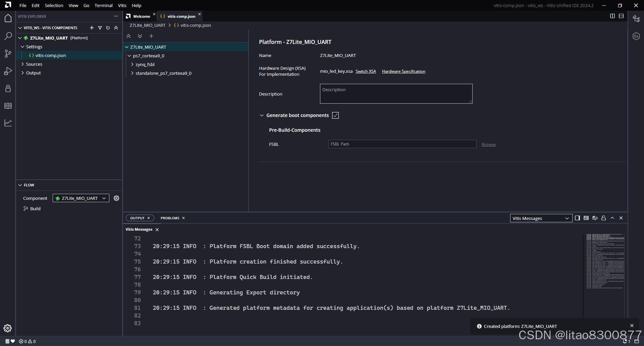Viewport: 644px width, 346px height.
Task: Toggle word wrap in the output panel
Action: 595,218
